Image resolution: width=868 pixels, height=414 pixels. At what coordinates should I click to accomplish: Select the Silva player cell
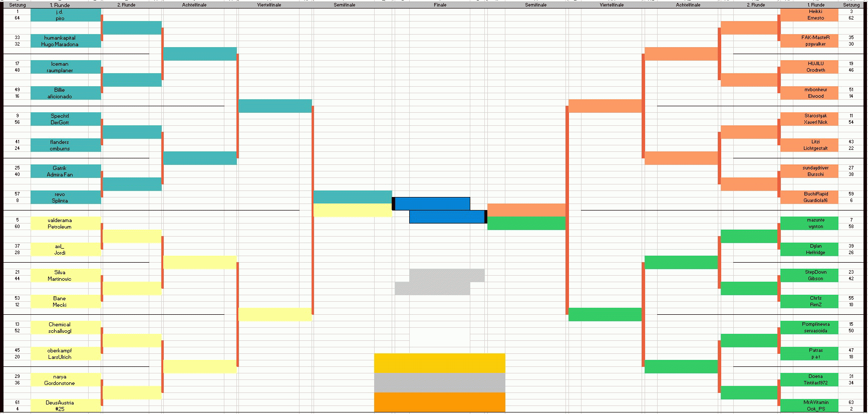point(66,272)
